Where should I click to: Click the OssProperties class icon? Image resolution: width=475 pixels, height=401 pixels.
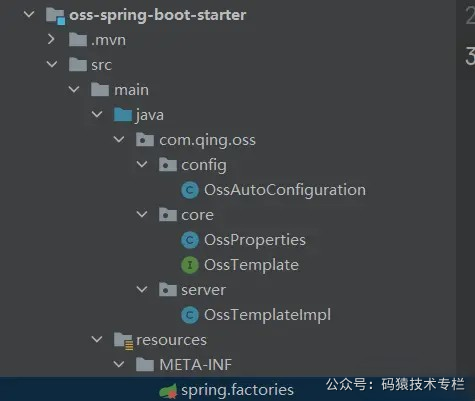coord(190,240)
